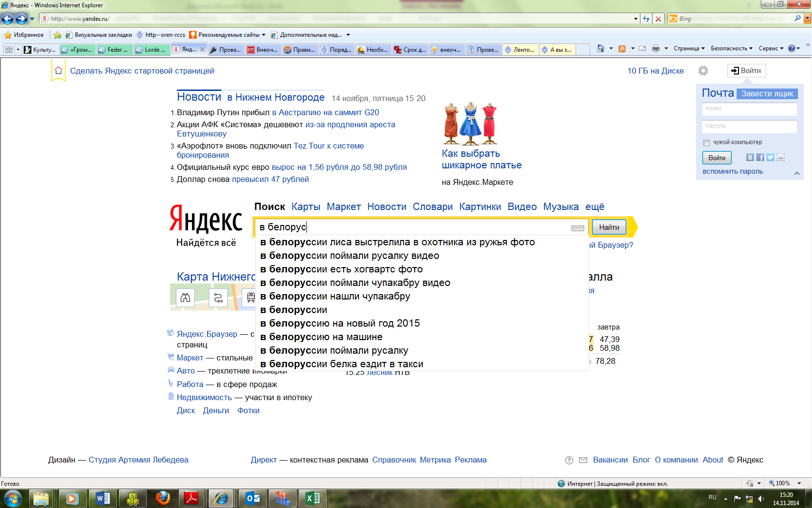
Task: Click the Войти button in the mail panel
Action: [x=717, y=158]
